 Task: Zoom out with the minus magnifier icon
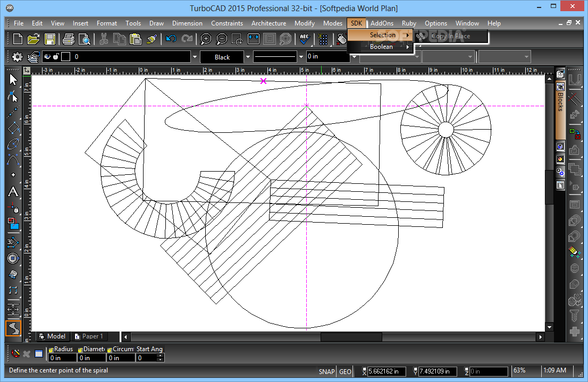coord(222,39)
